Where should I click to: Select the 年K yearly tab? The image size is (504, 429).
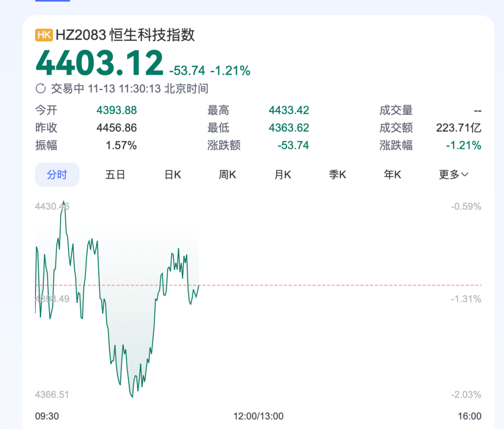tap(392, 175)
